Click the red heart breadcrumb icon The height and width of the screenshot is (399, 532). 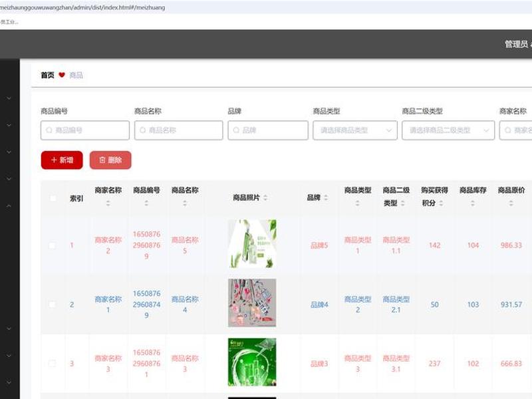tap(61, 75)
